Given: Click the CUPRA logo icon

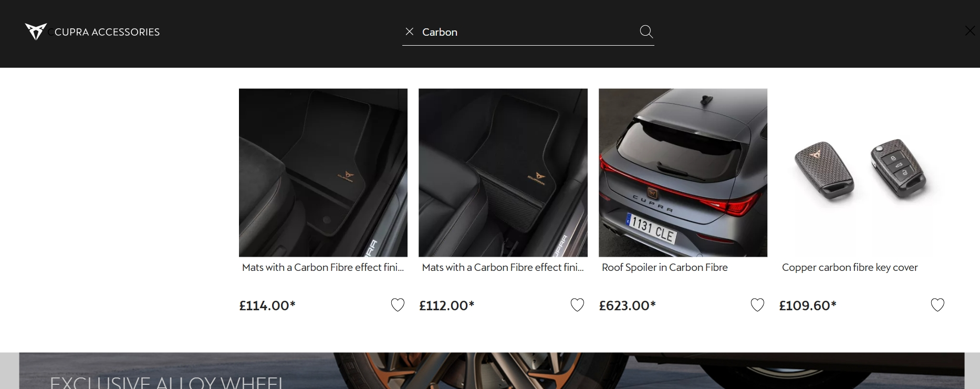Looking at the screenshot, I should click(x=36, y=31).
